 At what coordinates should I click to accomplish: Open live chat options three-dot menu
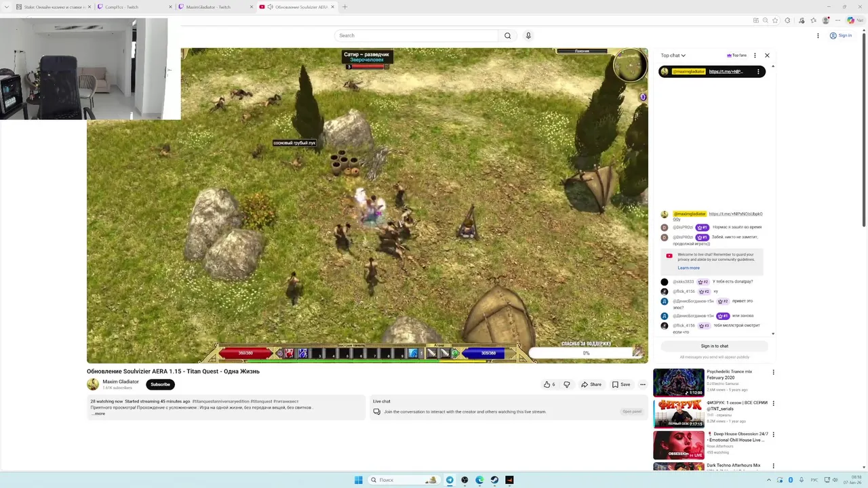click(x=755, y=56)
